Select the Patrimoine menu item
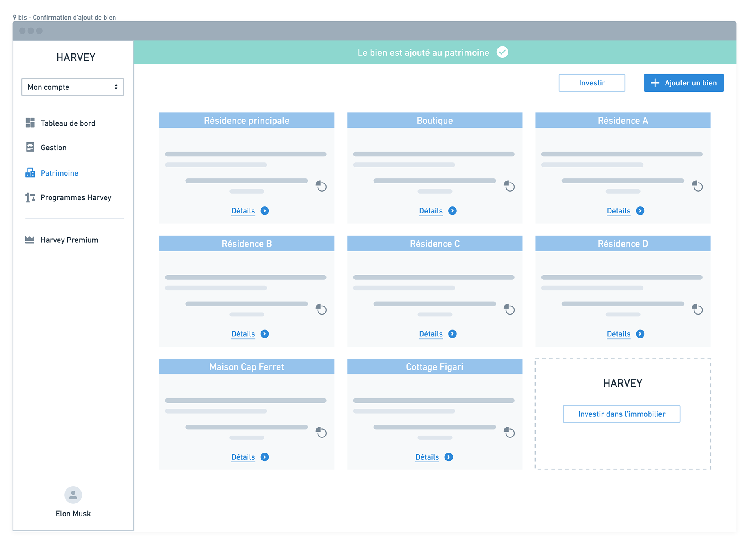 [59, 173]
